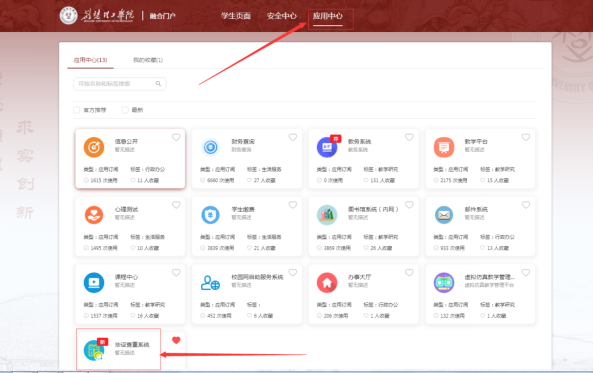Open the bottom-row app icon with red 新 badge
This screenshot has height=373, width=593.
tap(94, 350)
